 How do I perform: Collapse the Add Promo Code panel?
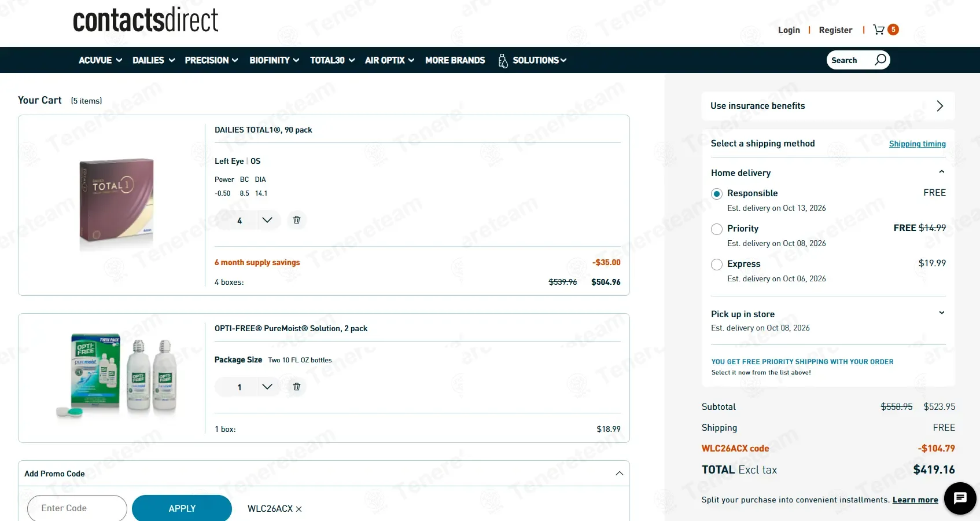(x=620, y=474)
